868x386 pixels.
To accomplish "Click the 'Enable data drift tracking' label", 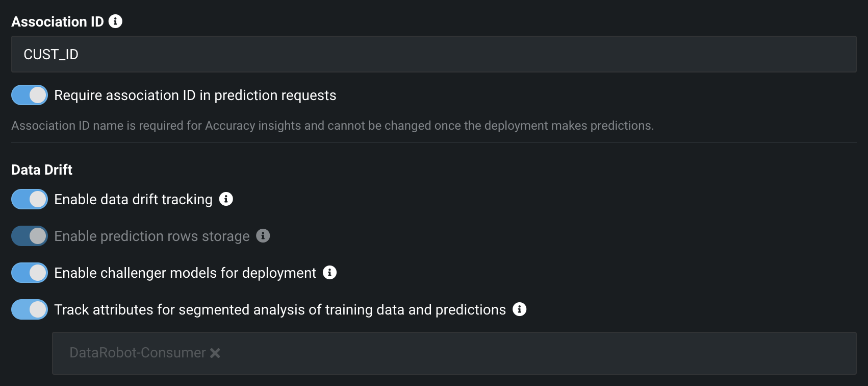I will coord(133,200).
